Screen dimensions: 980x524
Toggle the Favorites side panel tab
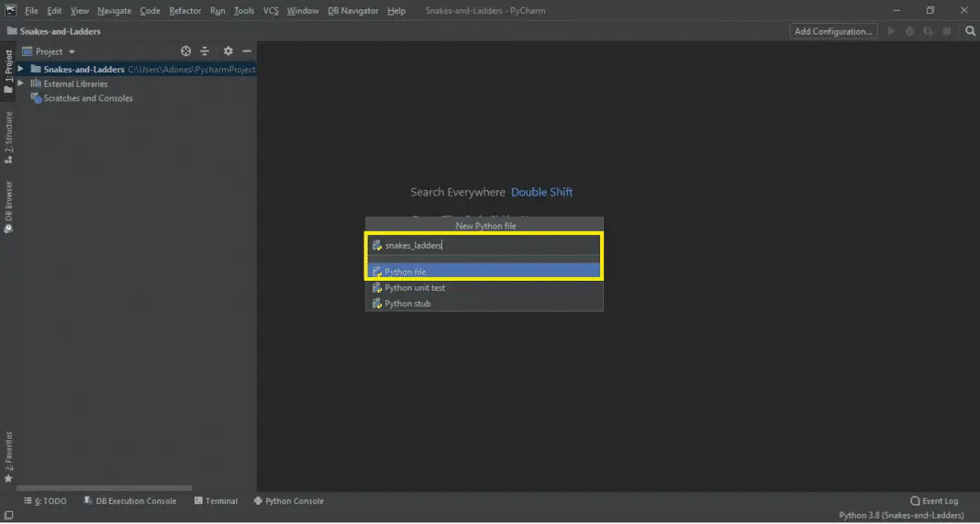[8, 456]
